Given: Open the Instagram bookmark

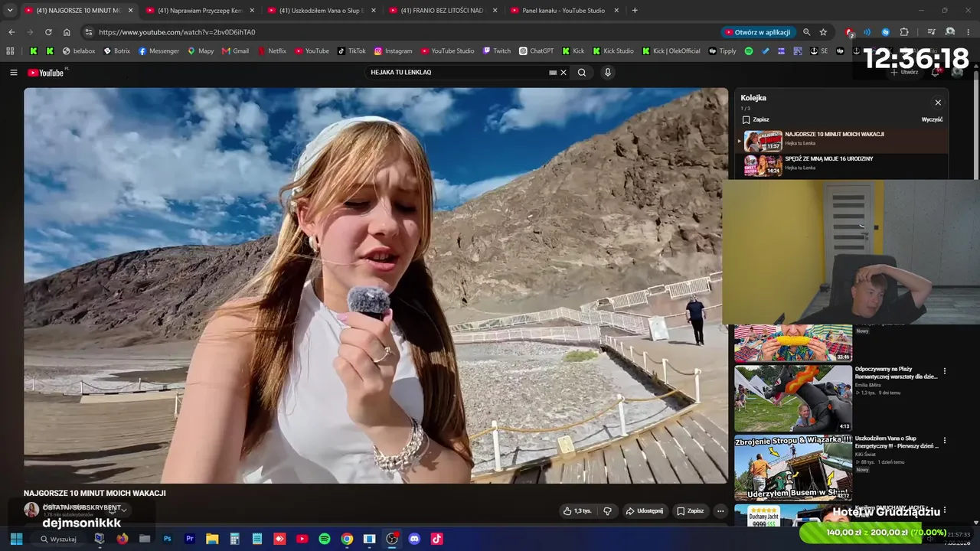Looking at the screenshot, I should [393, 51].
